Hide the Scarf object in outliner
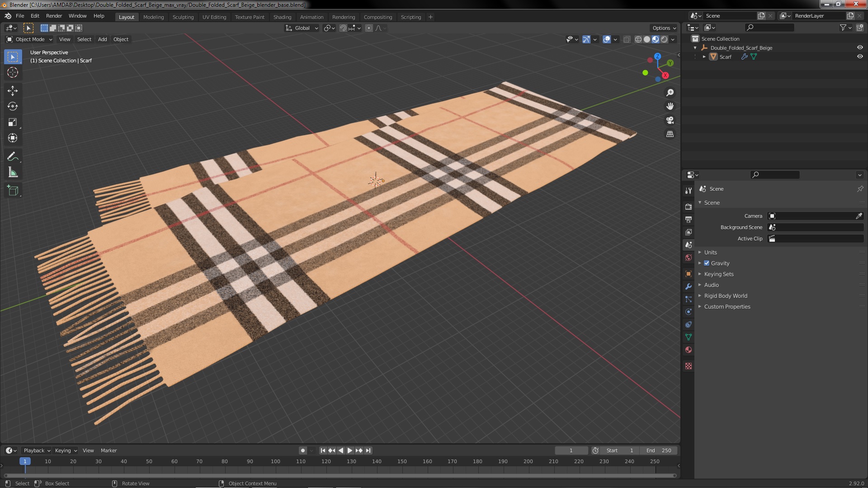The width and height of the screenshot is (868, 488). click(859, 56)
